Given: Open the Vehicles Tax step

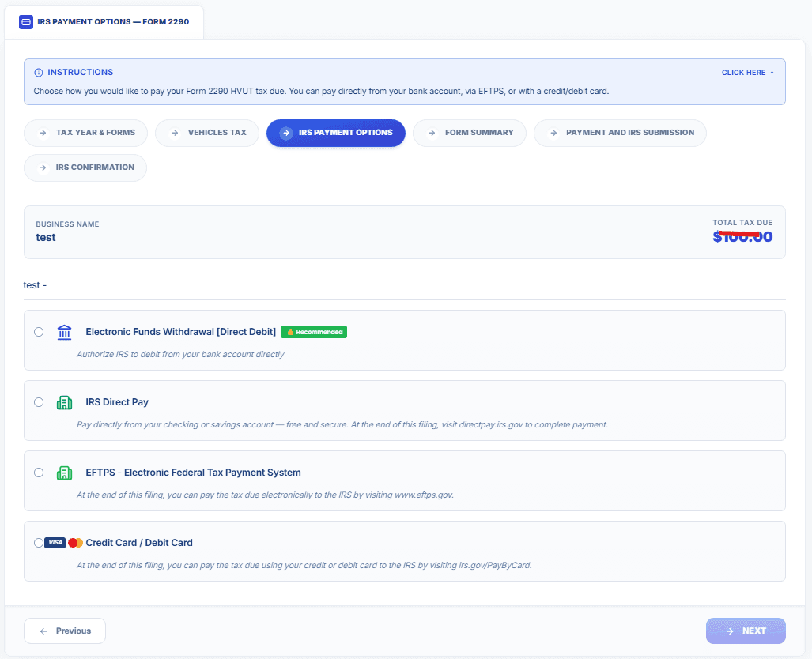Looking at the screenshot, I should tap(207, 133).
